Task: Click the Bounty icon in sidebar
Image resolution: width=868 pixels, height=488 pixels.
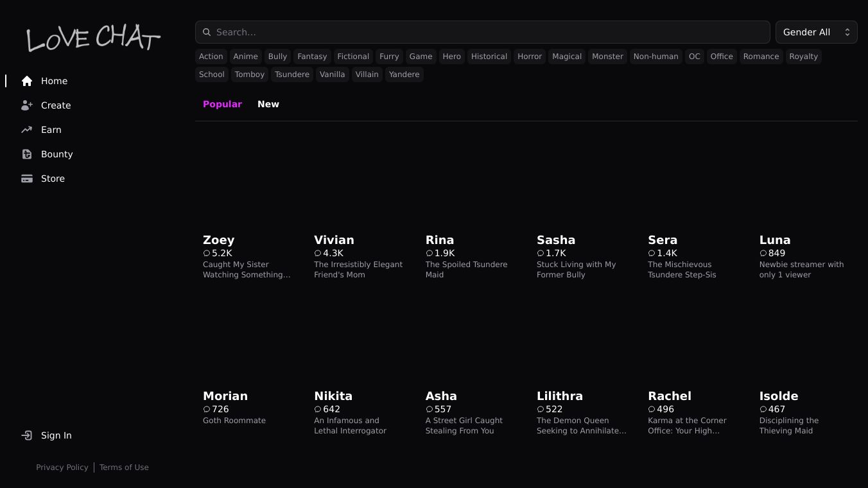Action: tap(26, 154)
